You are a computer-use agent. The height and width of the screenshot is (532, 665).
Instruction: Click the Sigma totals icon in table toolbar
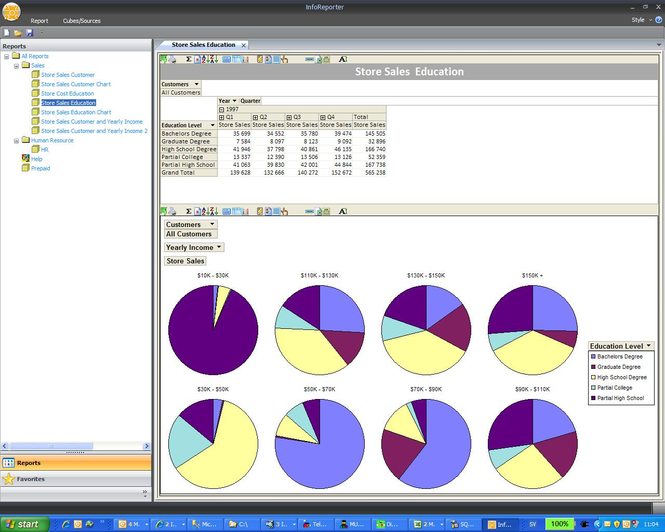coord(189,59)
